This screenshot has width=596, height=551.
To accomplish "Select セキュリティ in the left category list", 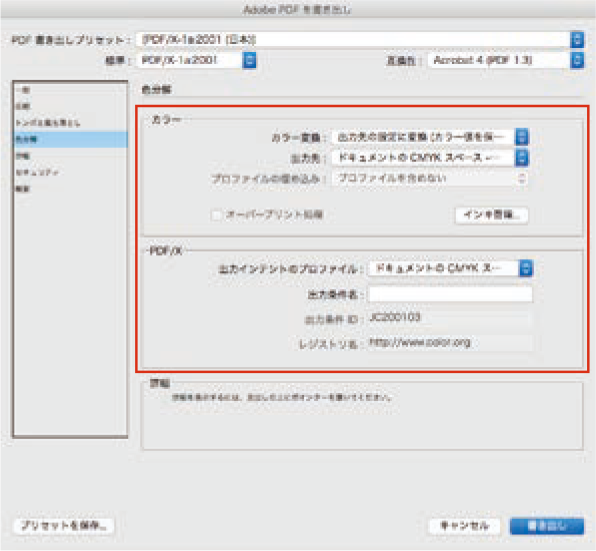I will click(70, 173).
